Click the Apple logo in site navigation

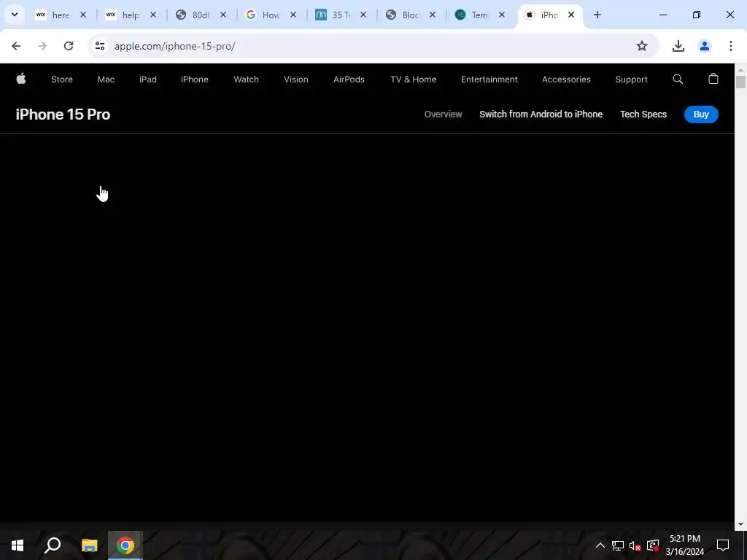click(x=21, y=79)
